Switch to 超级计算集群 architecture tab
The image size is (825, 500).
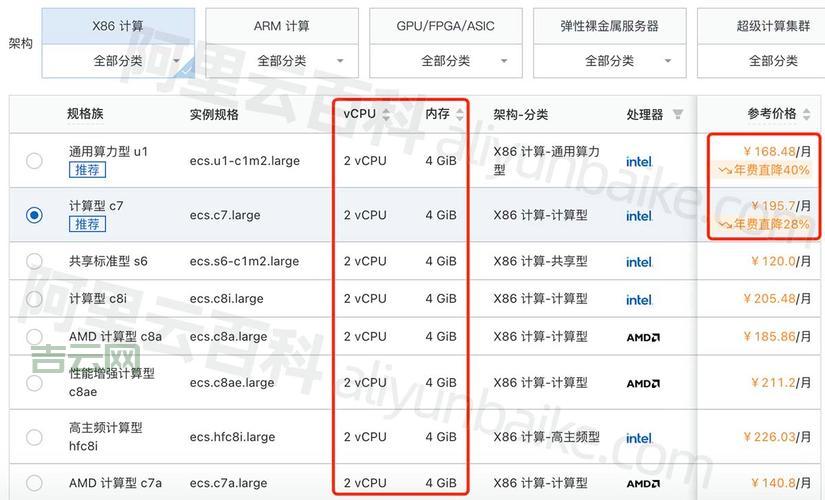(x=772, y=26)
